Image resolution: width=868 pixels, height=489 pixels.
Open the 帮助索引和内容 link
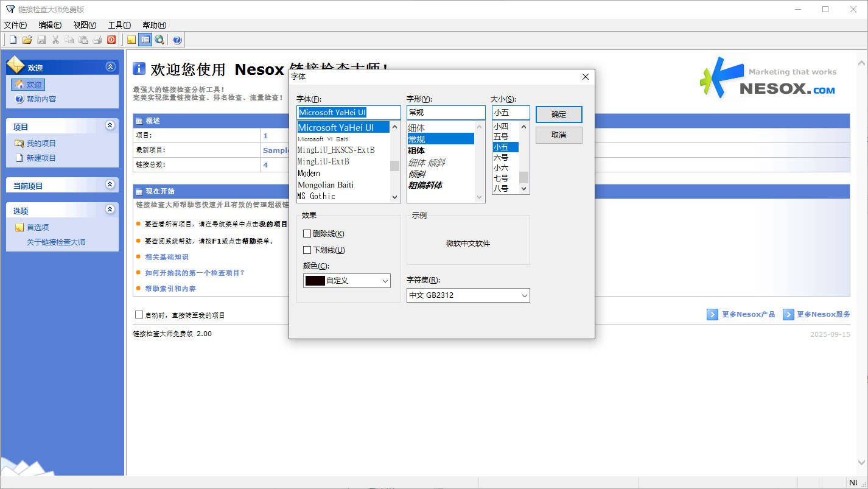pos(170,289)
